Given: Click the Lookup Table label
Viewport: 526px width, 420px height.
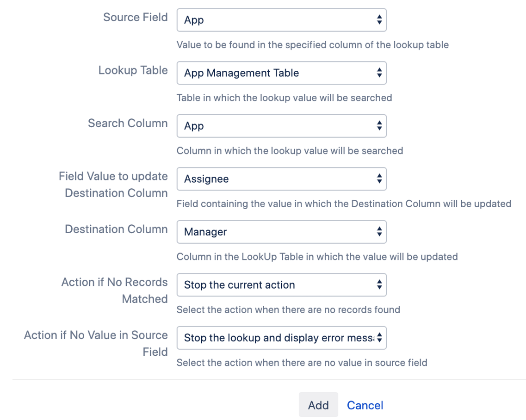Looking at the screenshot, I should coord(133,70).
